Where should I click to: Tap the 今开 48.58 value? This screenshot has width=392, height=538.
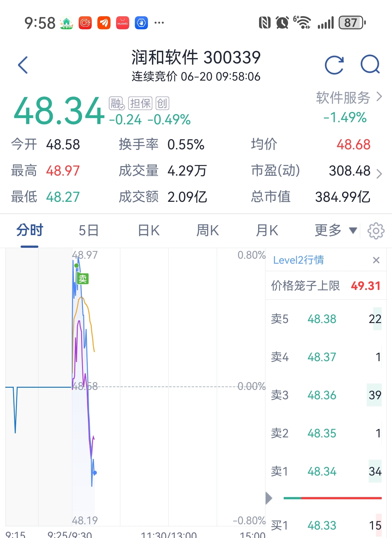click(63, 145)
